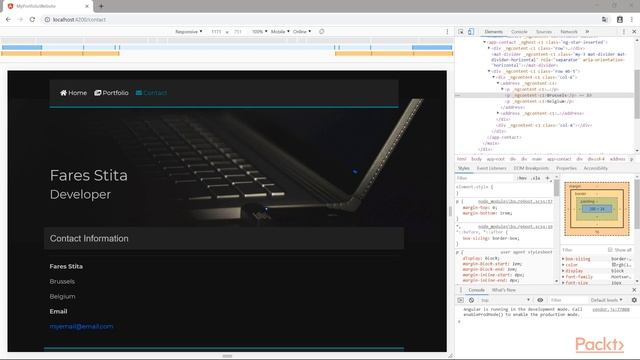Expand the color computed property
This screenshot has width=640, height=360.
(563, 265)
